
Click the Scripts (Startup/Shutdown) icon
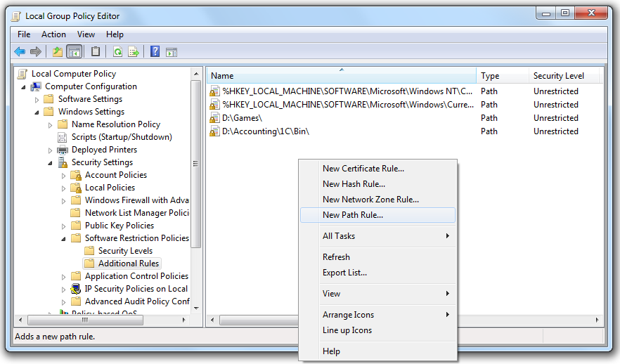click(63, 137)
